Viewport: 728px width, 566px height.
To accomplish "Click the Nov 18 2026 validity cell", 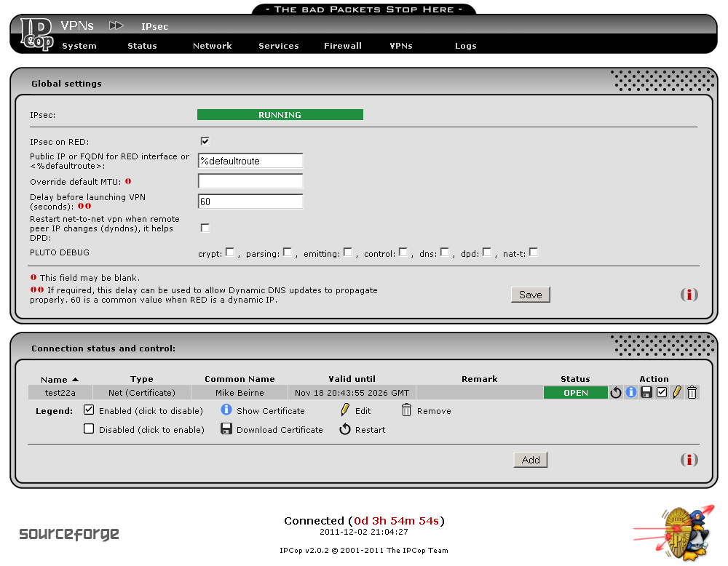I will point(352,392).
